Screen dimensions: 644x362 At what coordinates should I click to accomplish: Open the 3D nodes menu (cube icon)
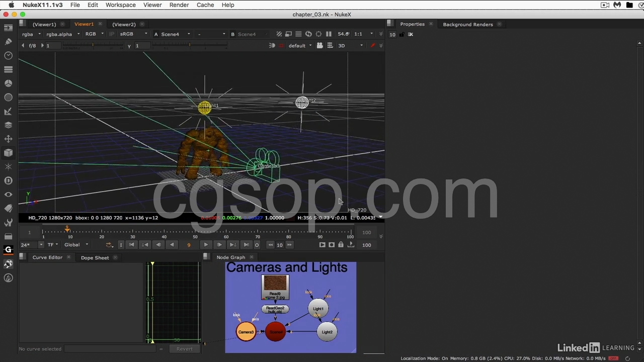[8, 153]
